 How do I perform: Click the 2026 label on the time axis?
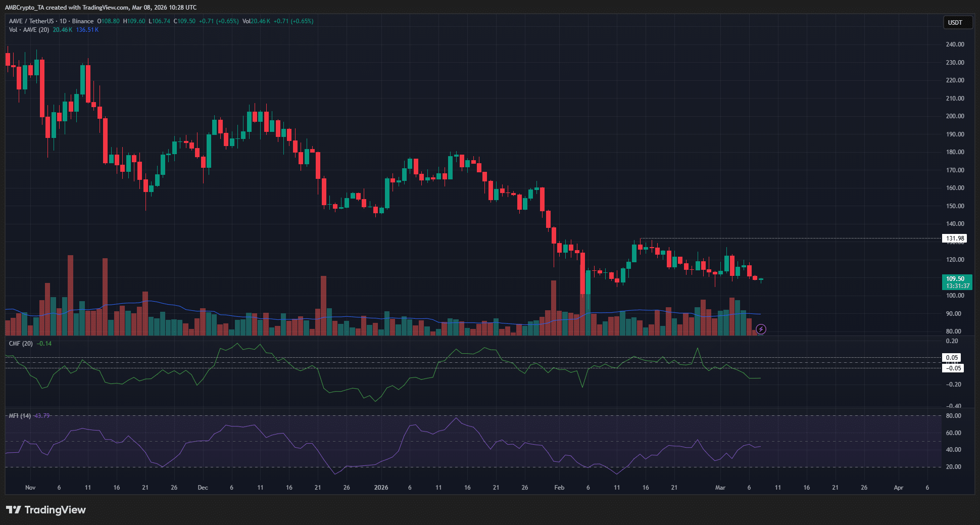[381, 488]
